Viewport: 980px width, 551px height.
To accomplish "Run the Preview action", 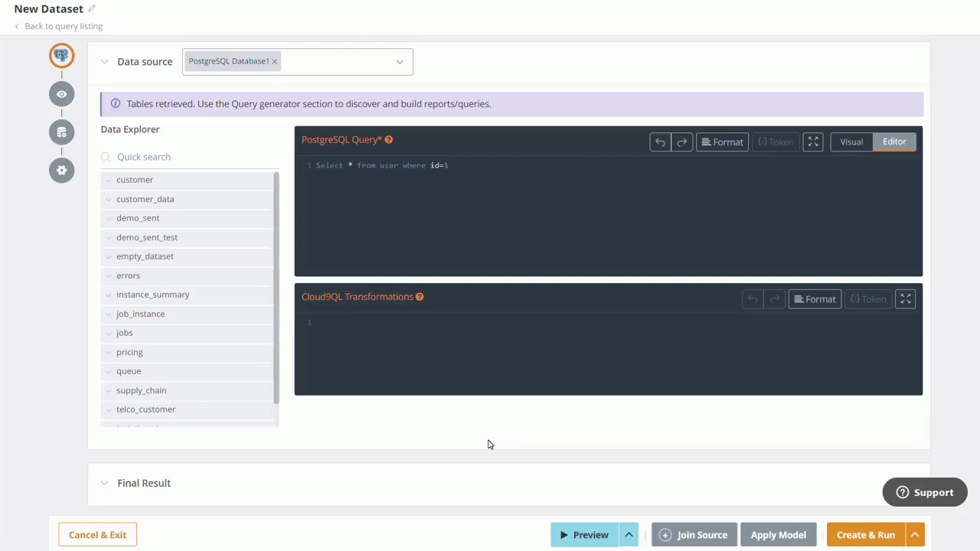I will (584, 534).
